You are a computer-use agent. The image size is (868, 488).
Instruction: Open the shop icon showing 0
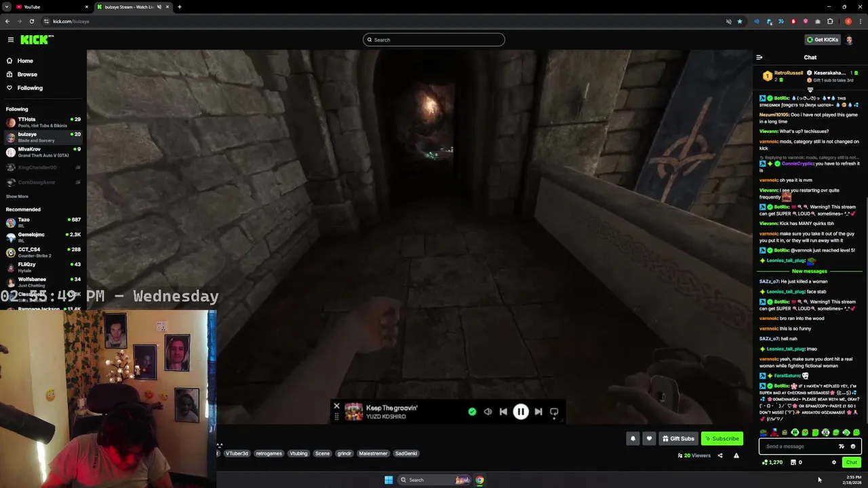coord(796,462)
